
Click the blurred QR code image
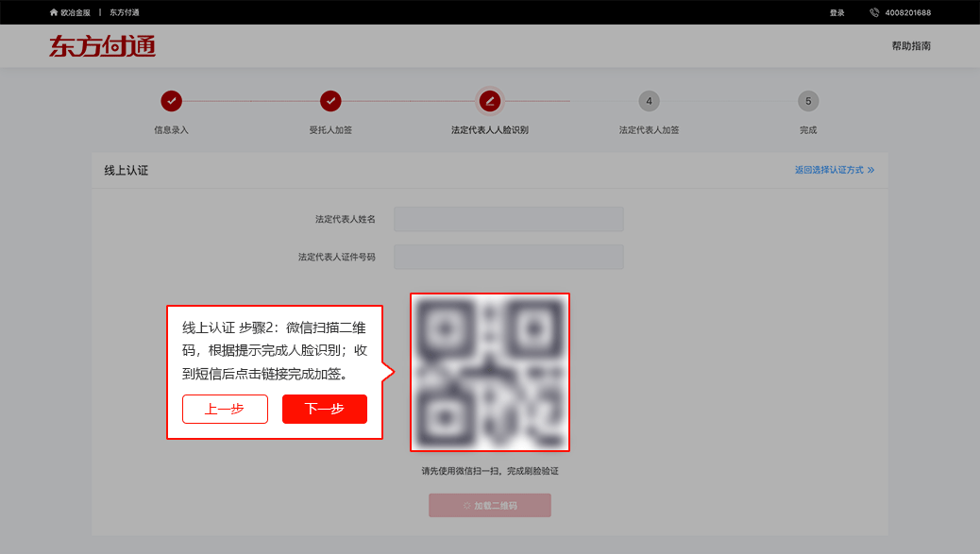pyautogui.click(x=489, y=372)
